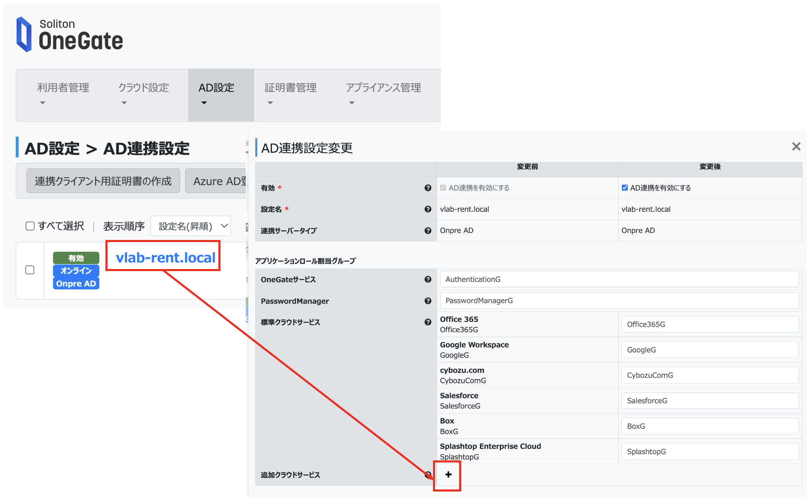Open help for 追加クラウドサービス row
The image size is (812, 504).
(x=428, y=475)
